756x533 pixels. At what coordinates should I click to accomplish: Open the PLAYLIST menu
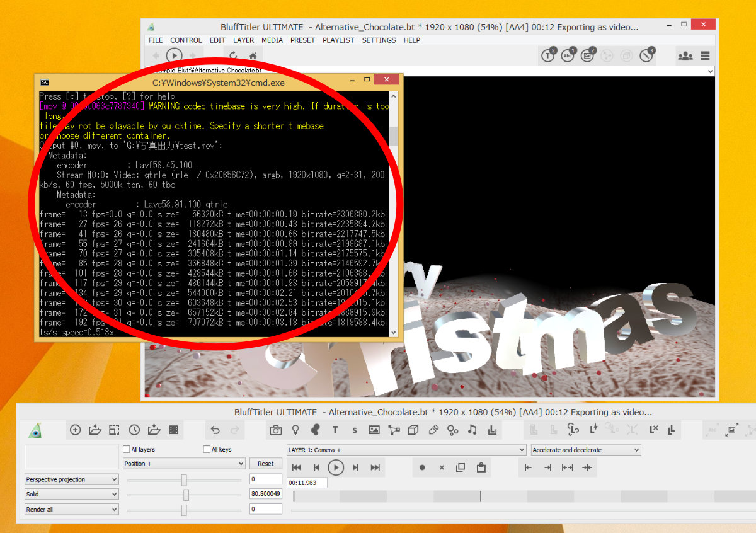pos(339,40)
